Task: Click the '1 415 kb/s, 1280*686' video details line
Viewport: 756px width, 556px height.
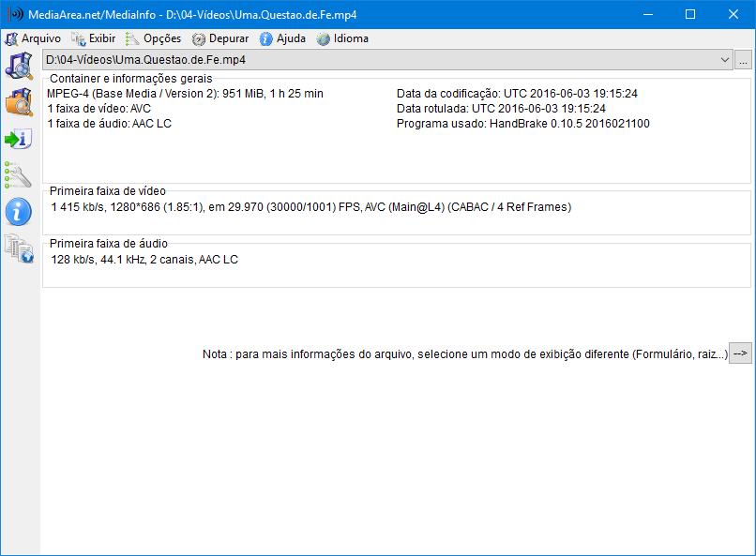Action: (x=311, y=207)
